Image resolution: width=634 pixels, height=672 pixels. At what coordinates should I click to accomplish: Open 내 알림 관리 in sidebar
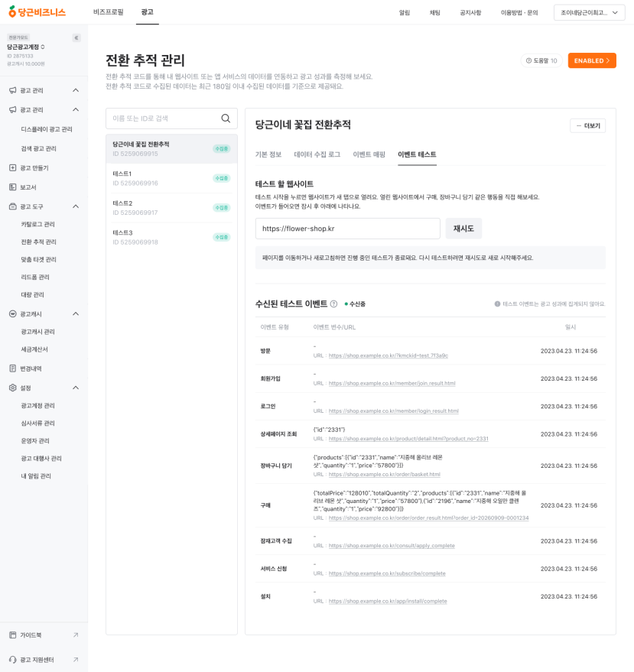[x=36, y=476]
